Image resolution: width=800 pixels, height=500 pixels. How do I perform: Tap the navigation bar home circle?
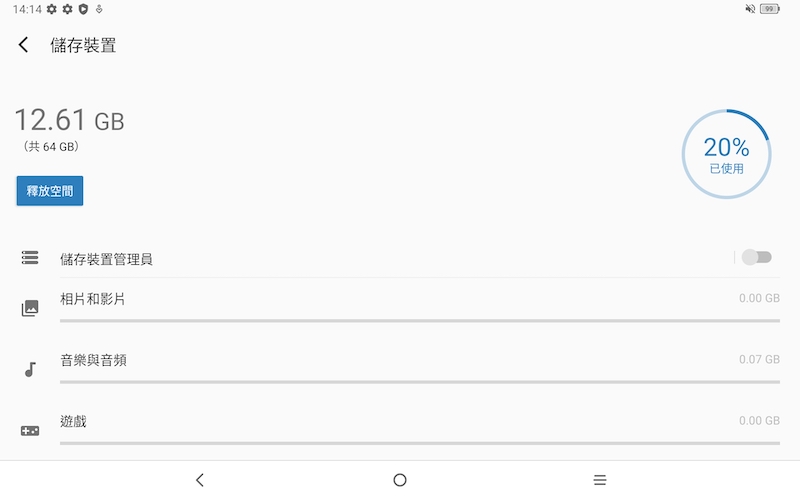pyautogui.click(x=400, y=480)
